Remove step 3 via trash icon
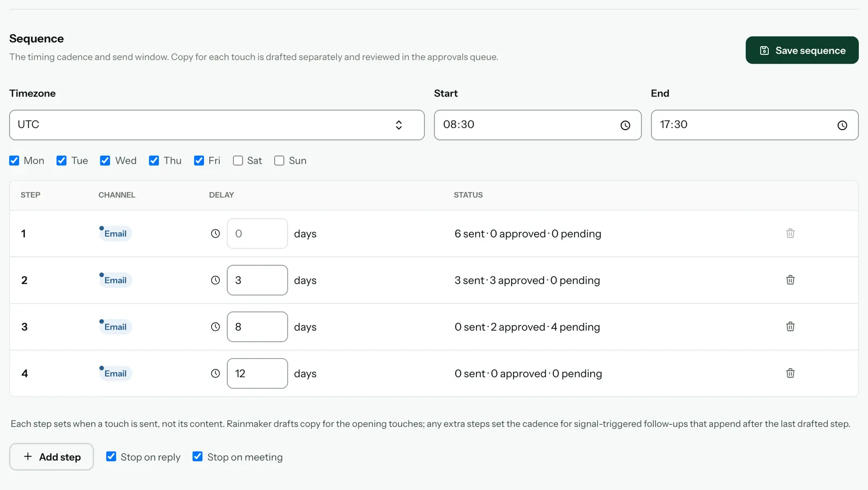Image resolution: width=868 pixels, height=490 pixels. (790, 327)
